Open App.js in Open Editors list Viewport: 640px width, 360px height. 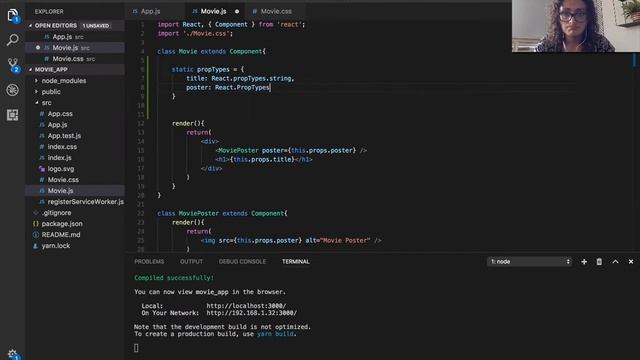tap(76, 37)
